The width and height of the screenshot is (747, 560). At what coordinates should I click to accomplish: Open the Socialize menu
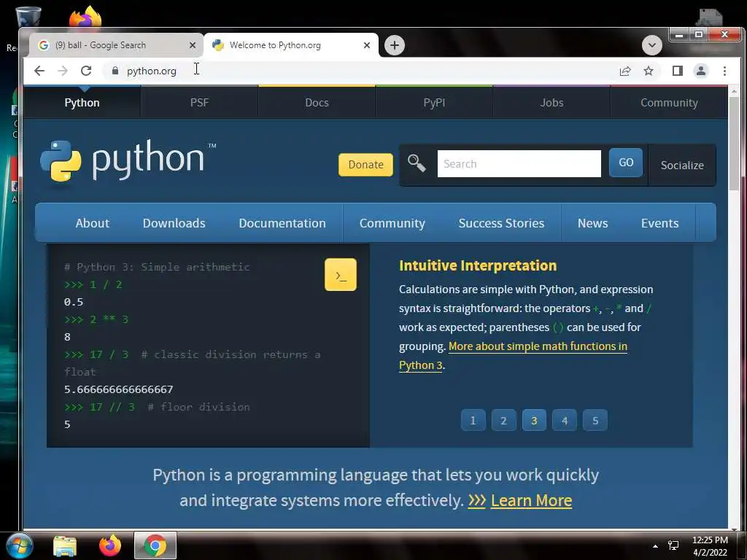click(682, 166)
